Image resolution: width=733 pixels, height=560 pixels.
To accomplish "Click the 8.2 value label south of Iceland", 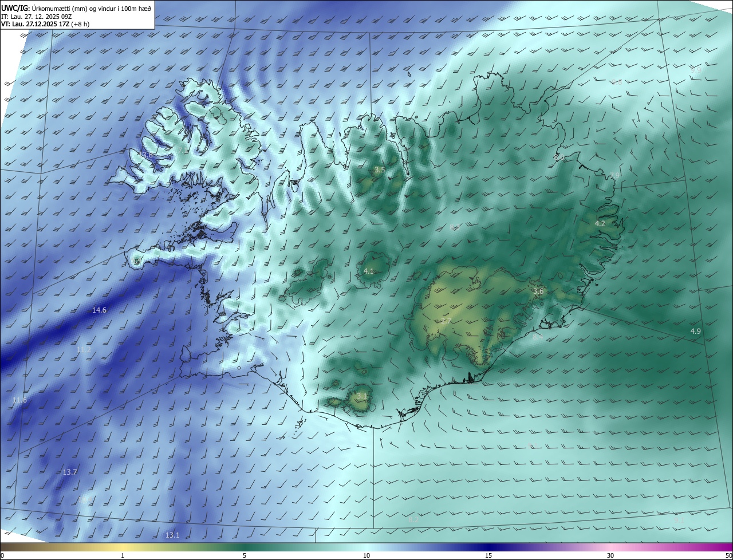I will click(413, 519).
